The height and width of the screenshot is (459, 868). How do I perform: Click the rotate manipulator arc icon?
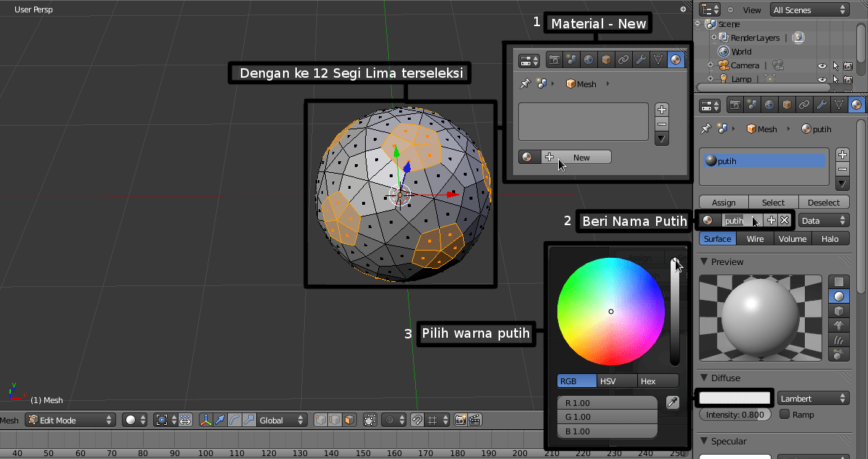(234, 421)
